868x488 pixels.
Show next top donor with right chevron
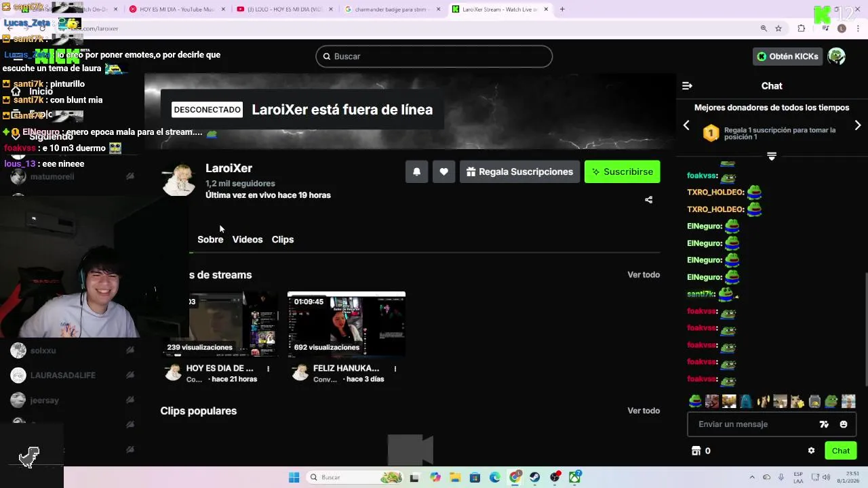pyautogui.click(x=858, y=125)
